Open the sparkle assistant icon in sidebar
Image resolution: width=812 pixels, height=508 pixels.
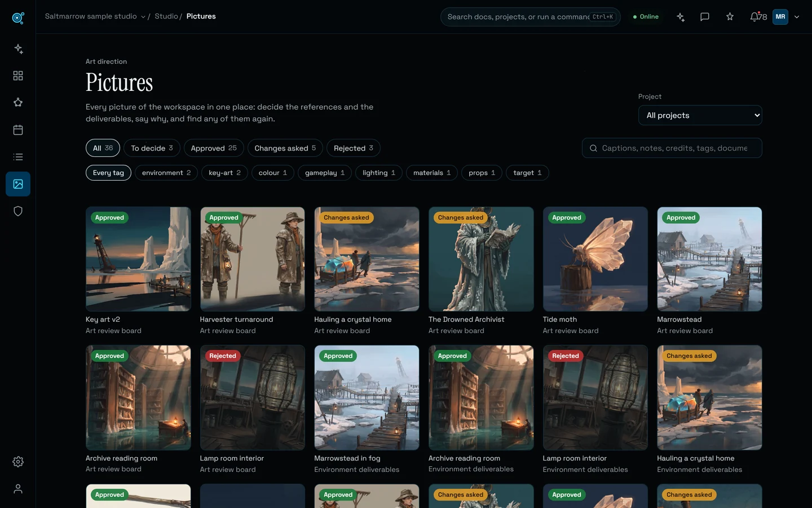tap(18, 49)
